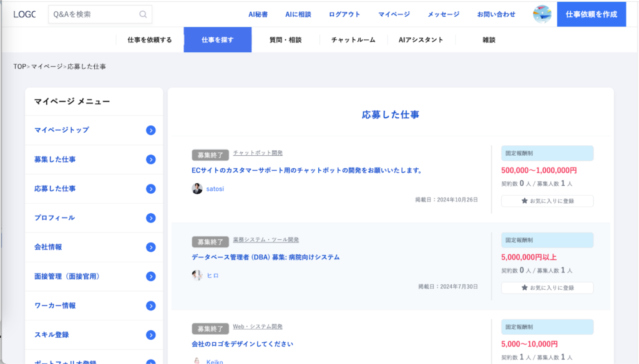Click the ログアウト header link
This screenshot has height=364, width=639.
click(344, 14)
